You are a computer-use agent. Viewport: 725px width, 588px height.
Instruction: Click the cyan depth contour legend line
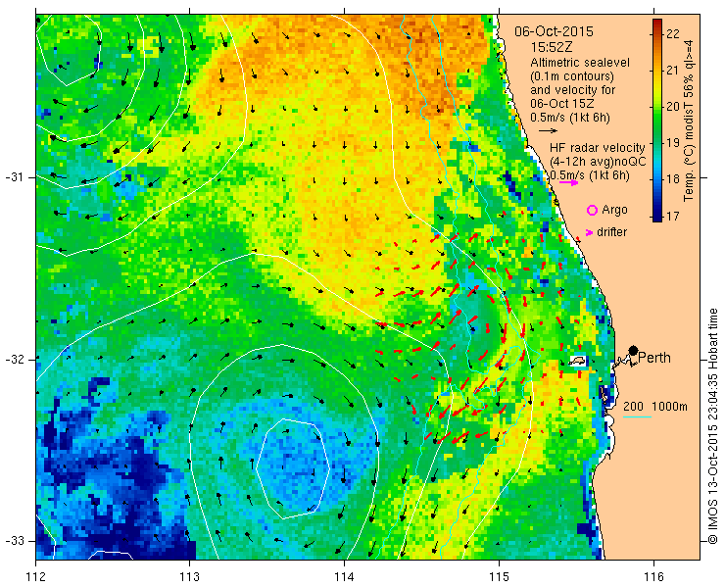pyautogui.click(x=637, y=417)
